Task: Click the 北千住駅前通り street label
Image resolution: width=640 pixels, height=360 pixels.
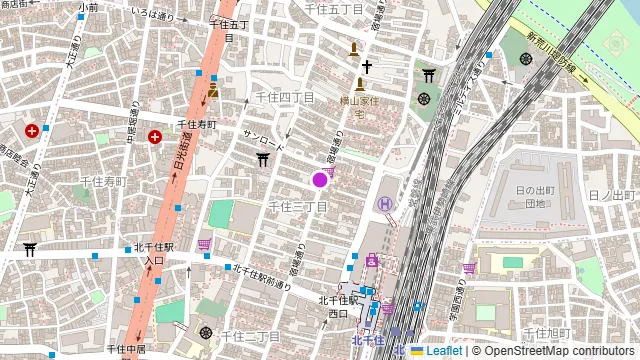Action: (x=262, y=277)
